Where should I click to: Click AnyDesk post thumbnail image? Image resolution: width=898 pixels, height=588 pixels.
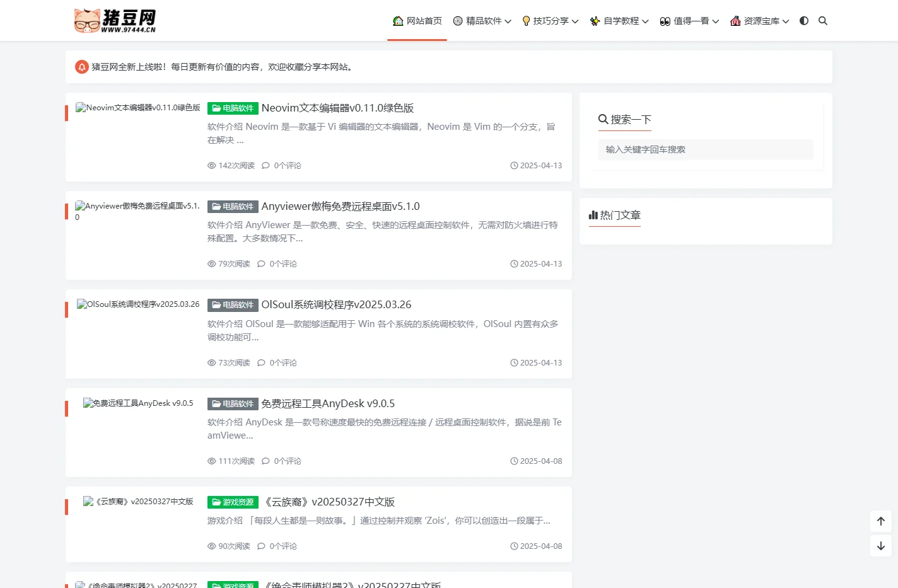coord(137,403)
